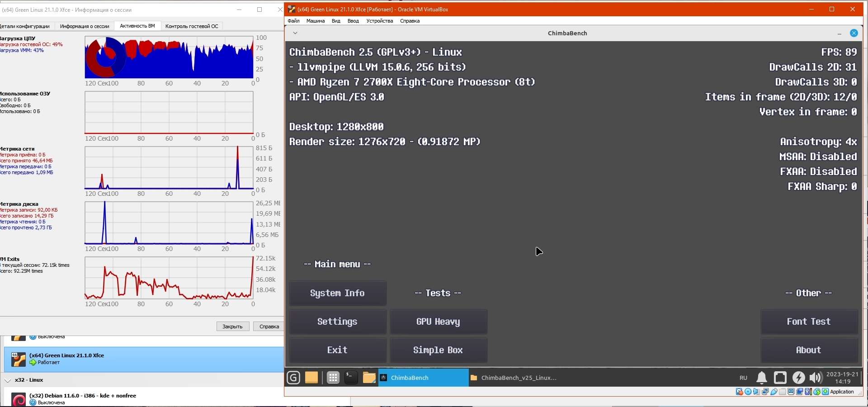Click the RU keyboard layout indicator
868x407 pixels.
coord(743,378)
